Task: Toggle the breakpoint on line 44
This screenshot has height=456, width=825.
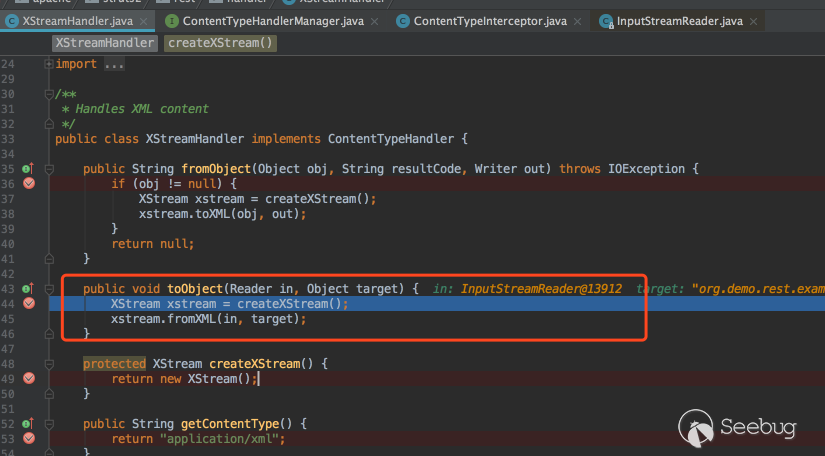Action: pyautogui.click(x=29, y=303)
